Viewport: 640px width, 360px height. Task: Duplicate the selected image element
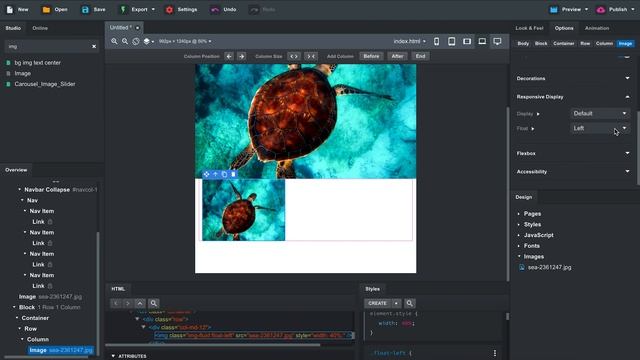click(224, 174)
